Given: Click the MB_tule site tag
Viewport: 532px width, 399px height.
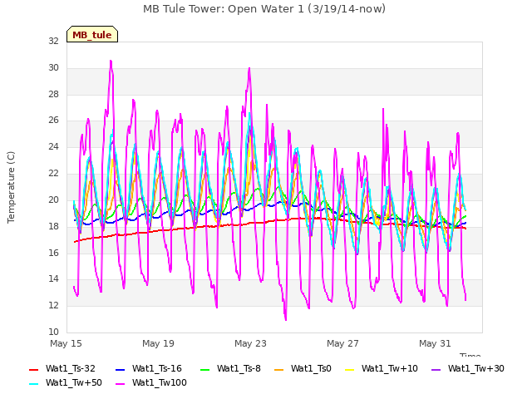Looking at the screenshot, I should pyautogui.click(x=92, y=34).
